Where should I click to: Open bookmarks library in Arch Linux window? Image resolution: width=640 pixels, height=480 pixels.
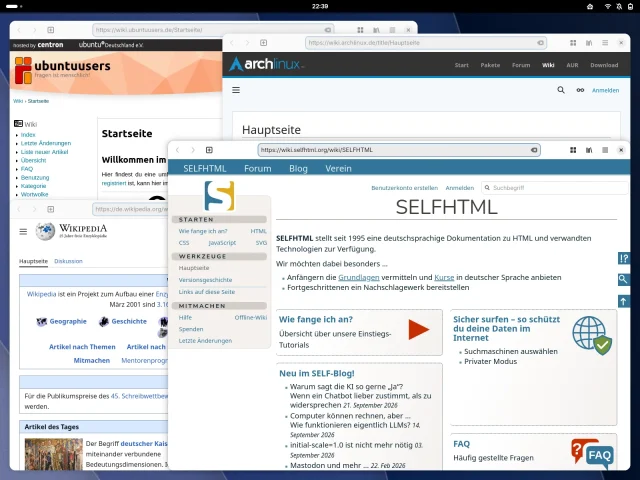pyautogui.click(x=589, y=43)
